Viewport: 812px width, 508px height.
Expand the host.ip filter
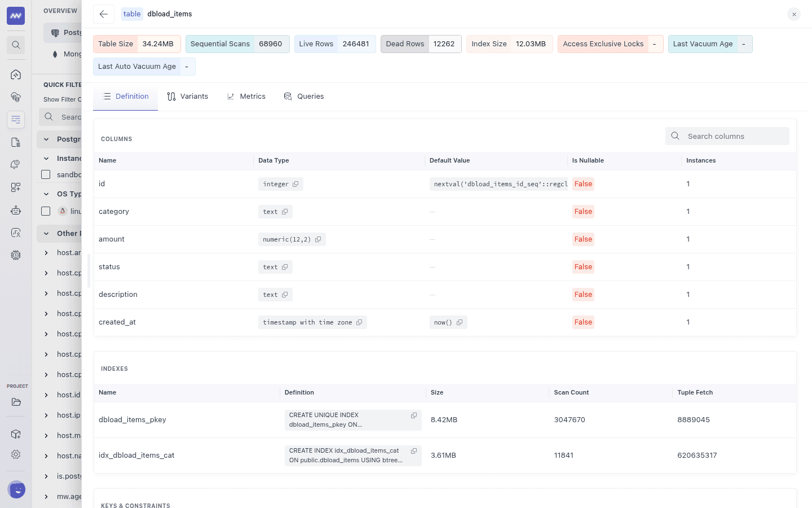pos(46,415)
